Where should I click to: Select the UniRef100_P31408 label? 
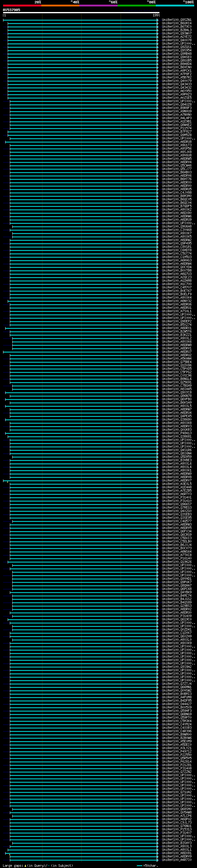tap(177, 768)
